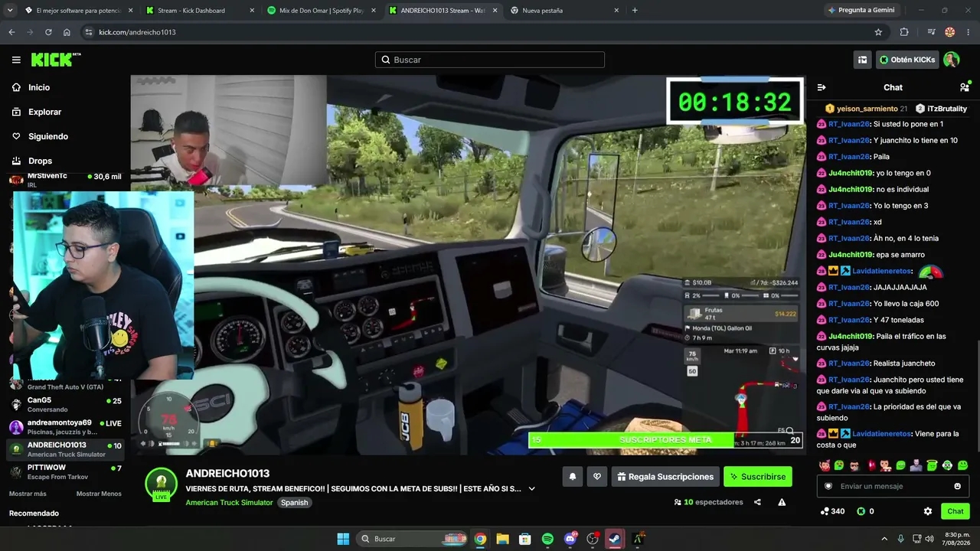Report the stream with warning icon

coord(782,502)
